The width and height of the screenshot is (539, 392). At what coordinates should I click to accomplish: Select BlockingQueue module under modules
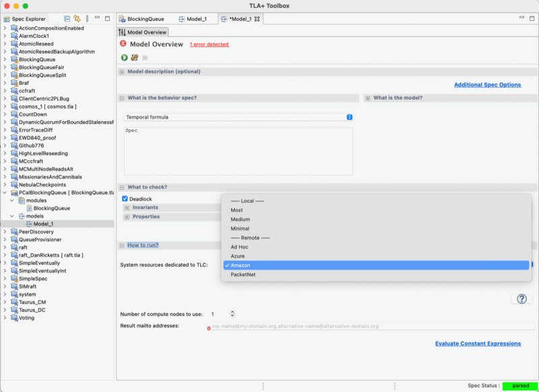(x=52, y=208)
